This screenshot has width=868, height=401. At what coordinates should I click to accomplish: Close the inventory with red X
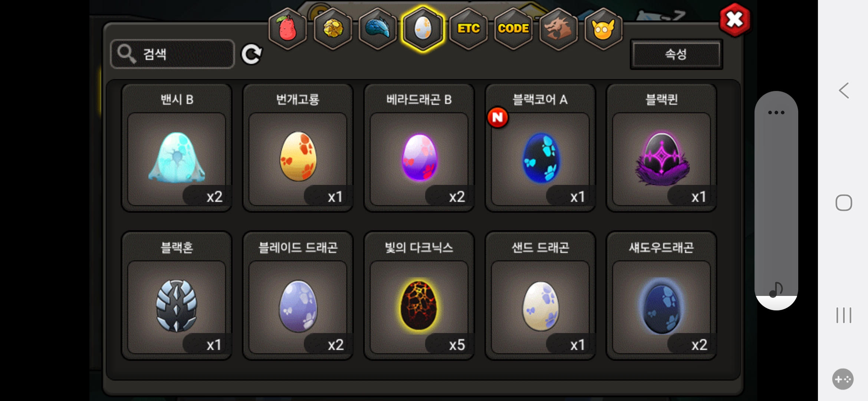734,20
